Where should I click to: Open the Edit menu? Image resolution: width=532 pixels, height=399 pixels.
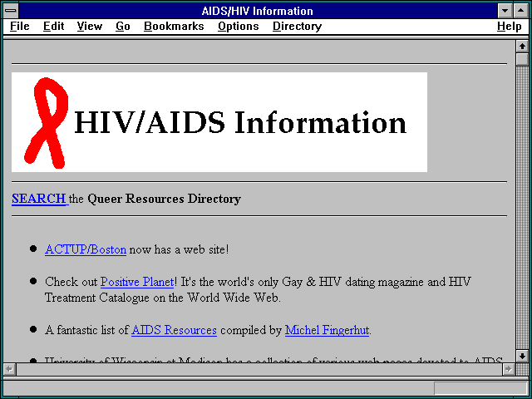point(53,27)
